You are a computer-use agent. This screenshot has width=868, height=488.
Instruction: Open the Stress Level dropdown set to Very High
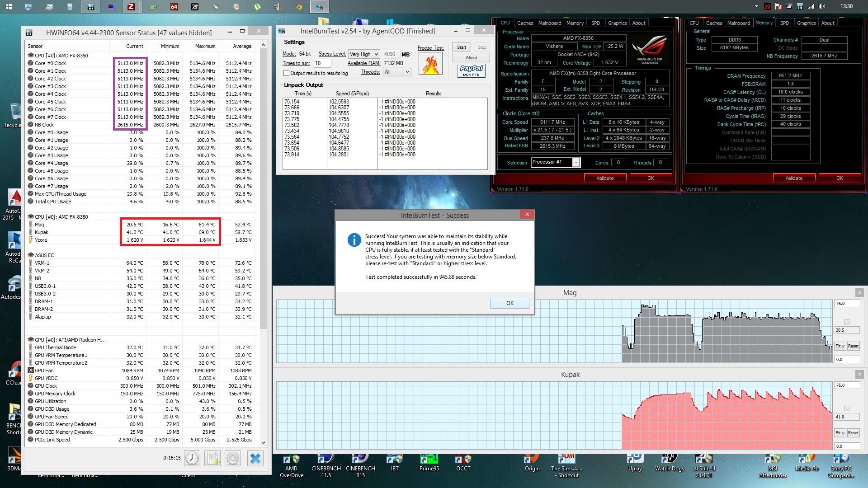click(x=363, y=54)
